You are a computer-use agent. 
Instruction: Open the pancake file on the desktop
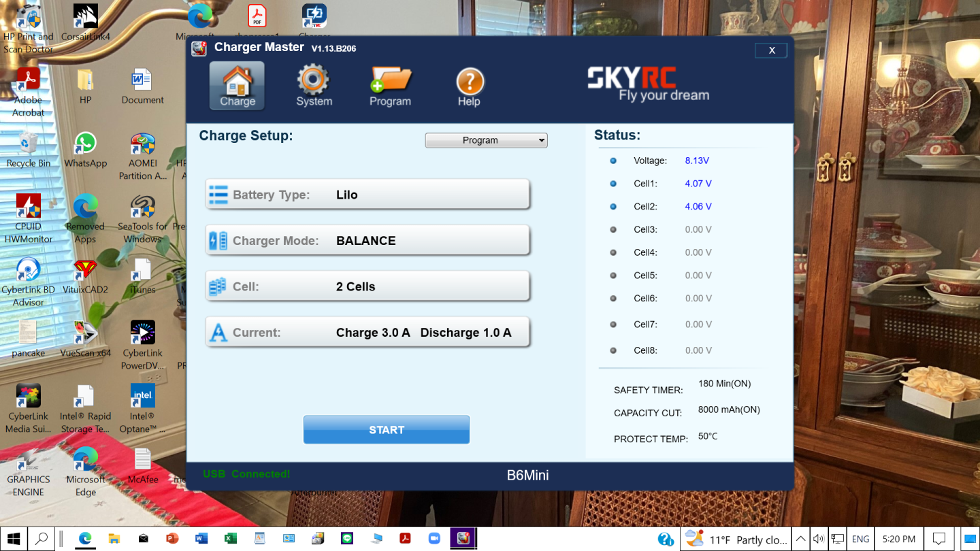coord(28,339)
